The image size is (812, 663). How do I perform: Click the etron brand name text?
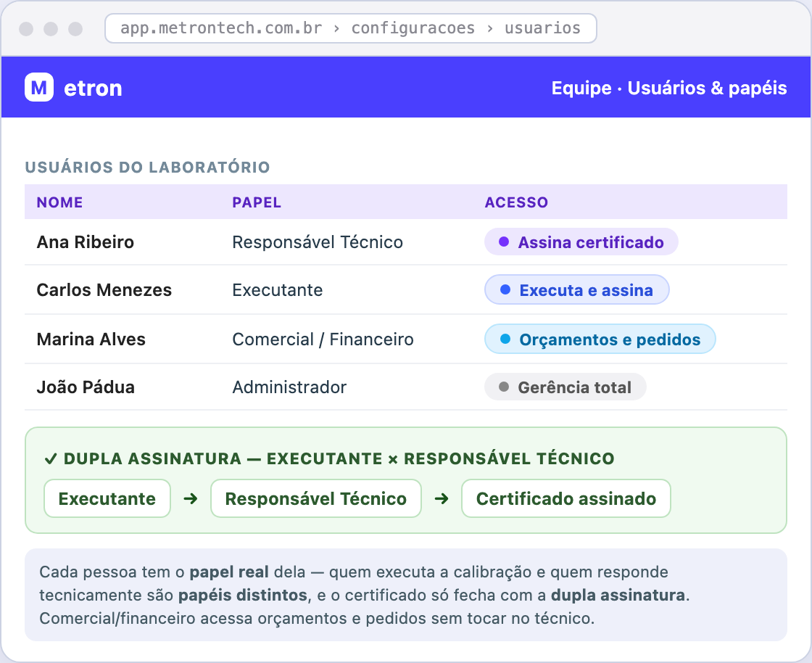[94, 88]
